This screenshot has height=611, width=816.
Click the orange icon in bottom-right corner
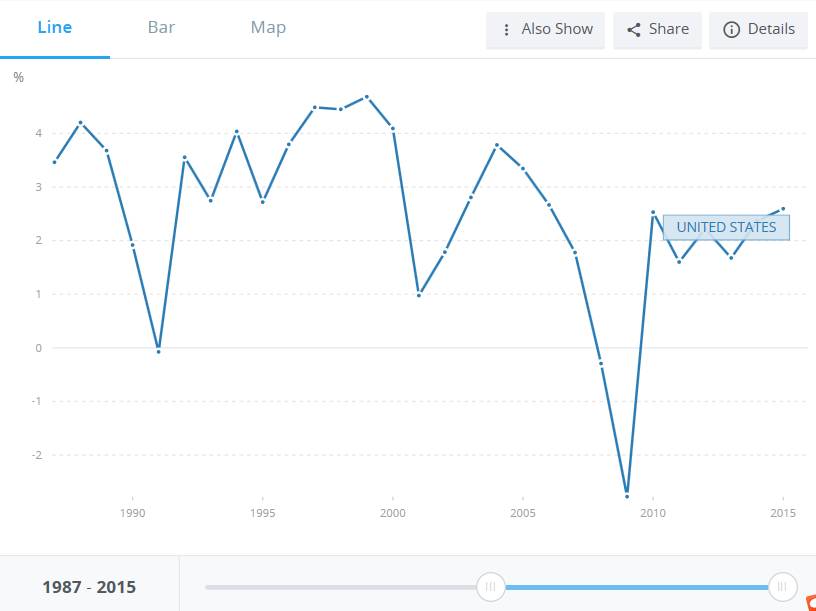coord(810,603)
